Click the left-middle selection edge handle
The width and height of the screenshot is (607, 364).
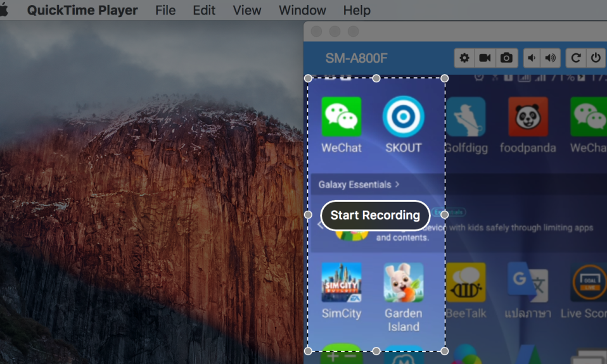(x=308, y=215)
